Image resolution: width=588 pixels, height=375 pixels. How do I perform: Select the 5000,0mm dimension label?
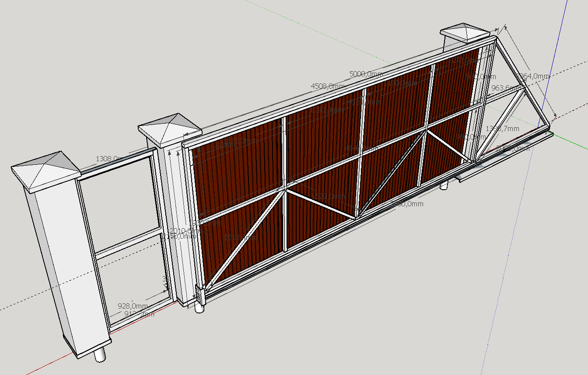click(x=366, y=74)
